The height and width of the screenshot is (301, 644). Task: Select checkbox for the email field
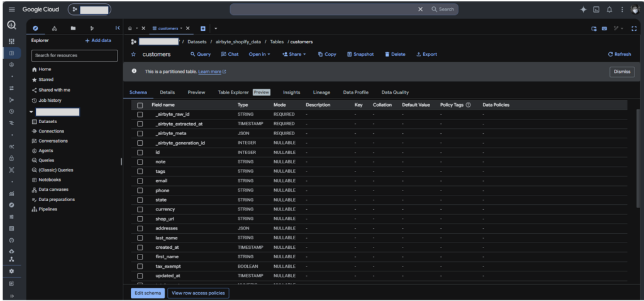click(x=140, y=181)
